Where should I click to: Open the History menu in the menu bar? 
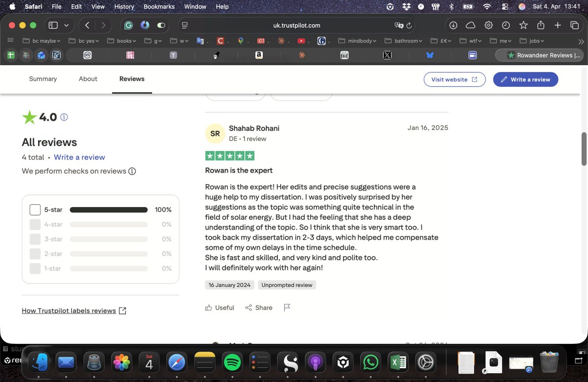[124, 6]
